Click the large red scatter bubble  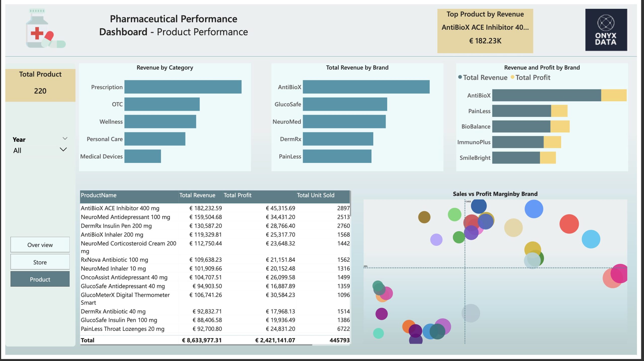point(569,224)
